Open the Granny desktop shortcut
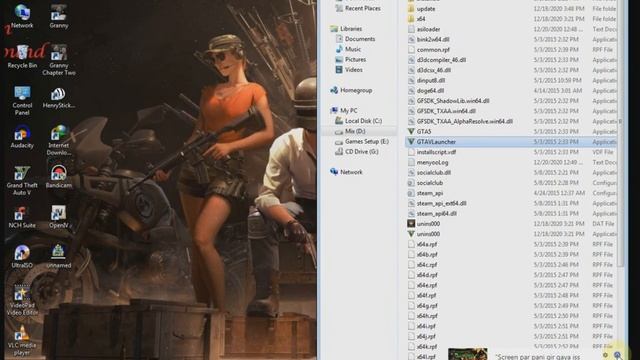Screen dimensions: 640x360 pyautogui.click(x=59, y=16)
